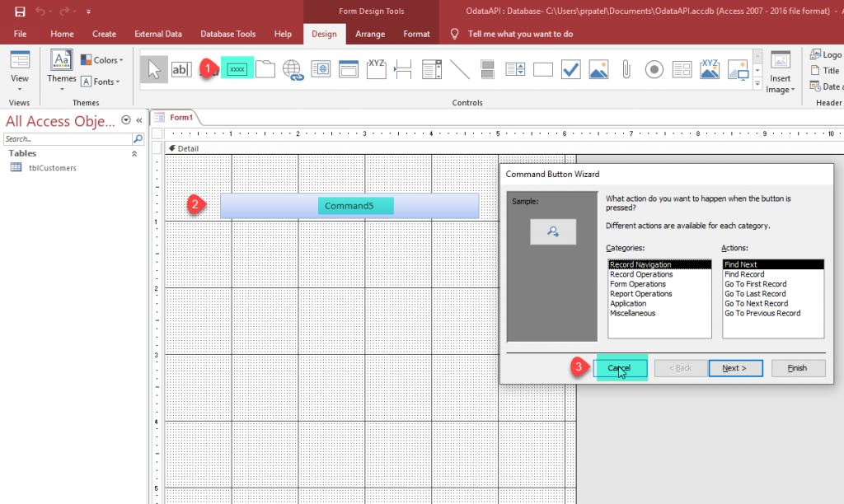Select the Image control

click(x=599, y=70)
